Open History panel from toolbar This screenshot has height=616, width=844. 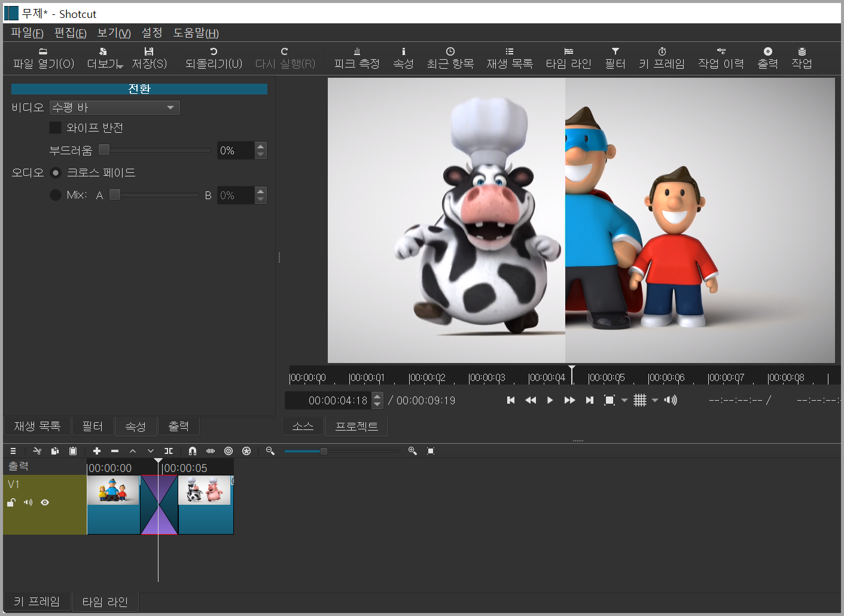721,58
